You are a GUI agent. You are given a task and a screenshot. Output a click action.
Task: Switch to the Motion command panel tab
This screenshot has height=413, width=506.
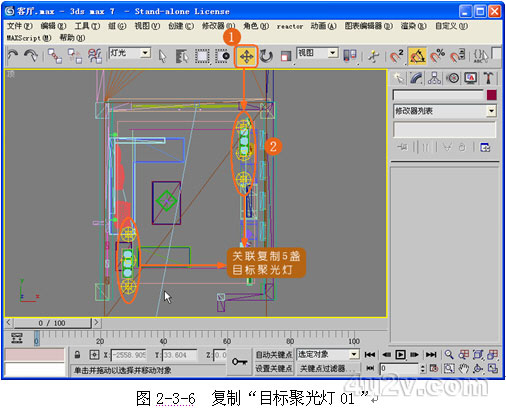click(x=453, y=78)
